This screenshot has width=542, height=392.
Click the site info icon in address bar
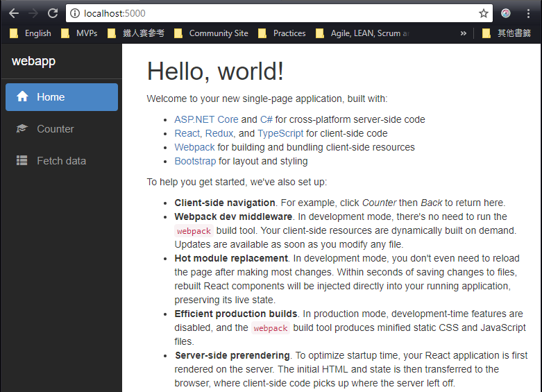click(75, 13)
